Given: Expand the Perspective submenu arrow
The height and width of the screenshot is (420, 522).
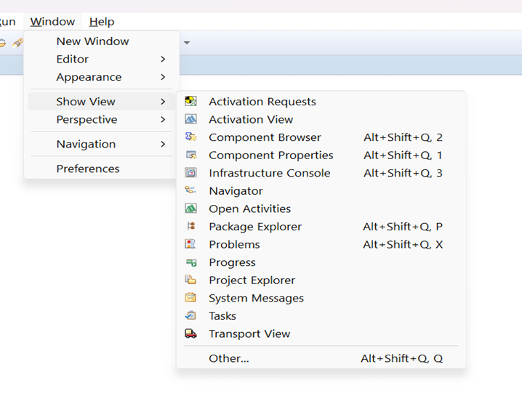Looking at the screenshot, I should point(163,119).
